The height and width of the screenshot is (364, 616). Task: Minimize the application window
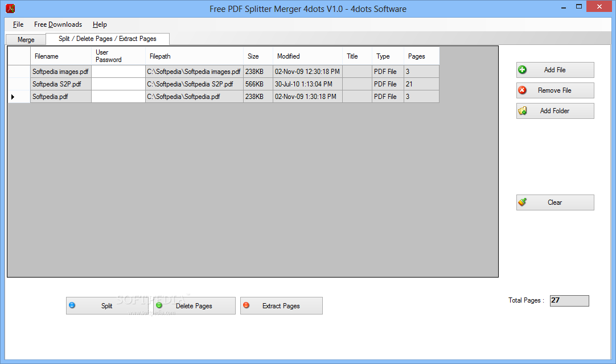(564, 7)
